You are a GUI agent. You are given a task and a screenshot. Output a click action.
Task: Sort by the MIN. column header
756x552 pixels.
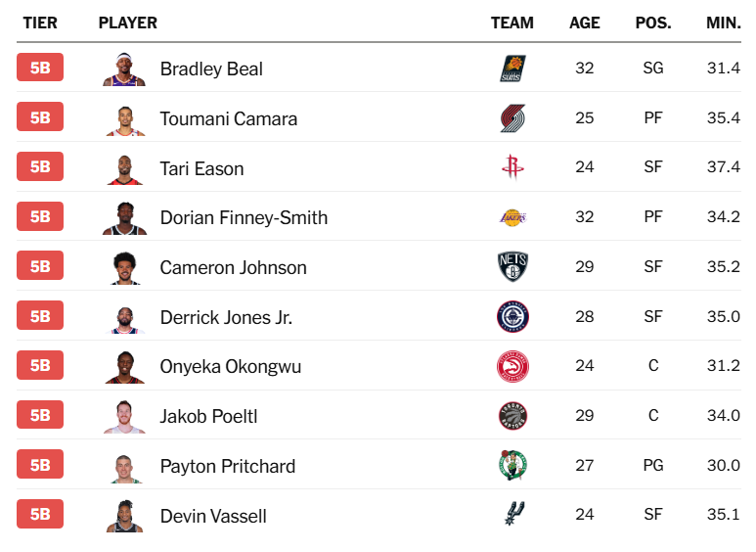coord(724,23)
